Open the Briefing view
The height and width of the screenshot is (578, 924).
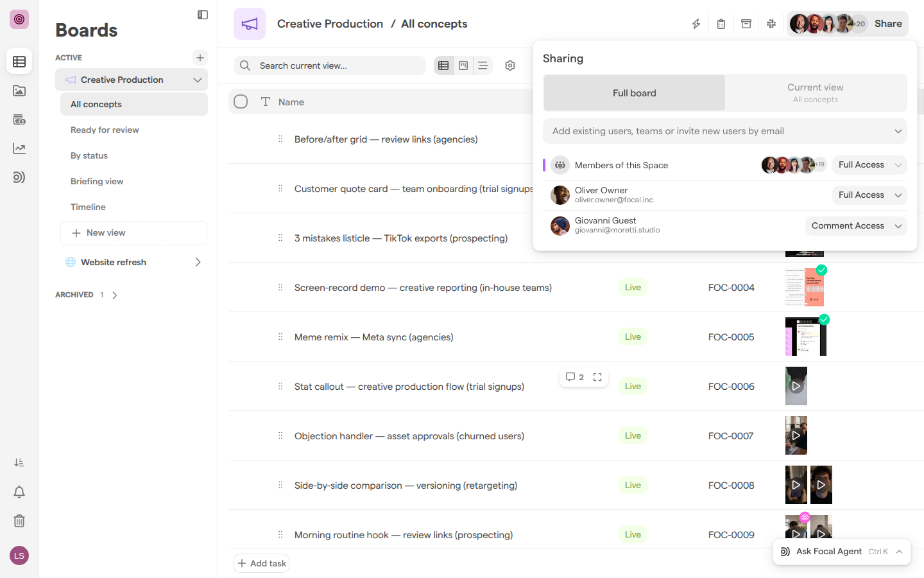(134, 181)
